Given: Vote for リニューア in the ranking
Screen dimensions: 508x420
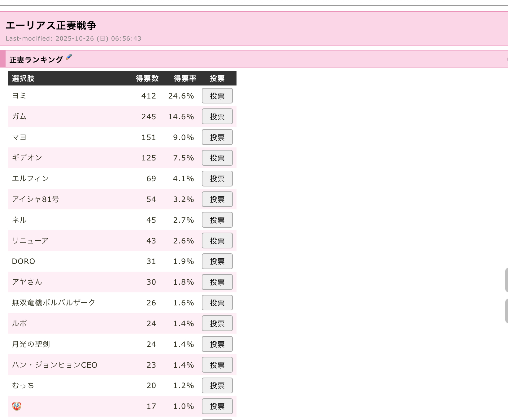Looking at the screenshot, I should [217, 241].
